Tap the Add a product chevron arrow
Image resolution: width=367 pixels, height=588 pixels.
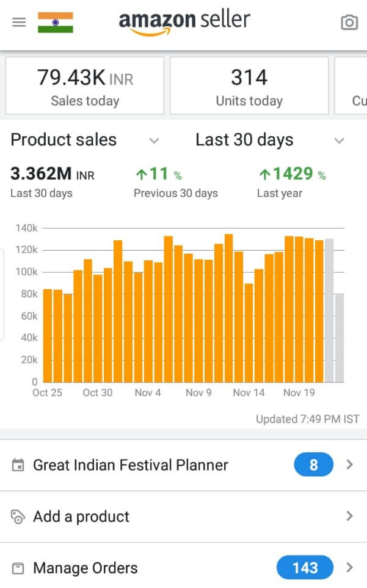point(349,516)
